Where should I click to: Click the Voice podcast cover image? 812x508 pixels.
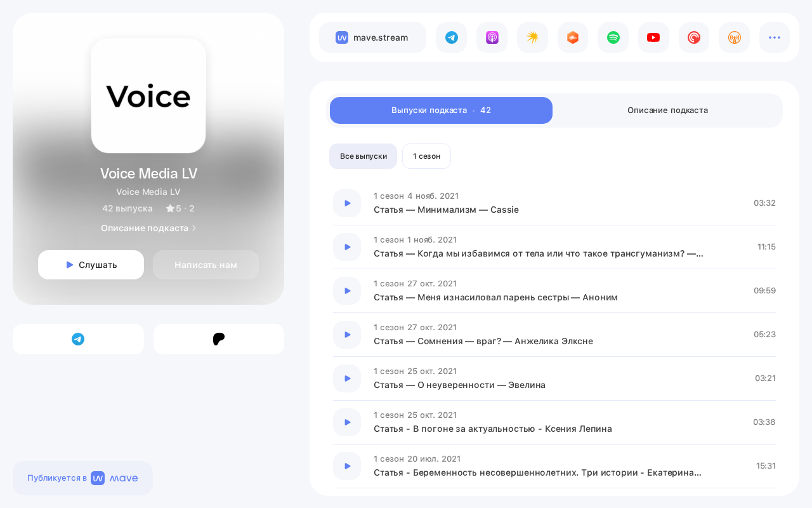tap(148, 95)
